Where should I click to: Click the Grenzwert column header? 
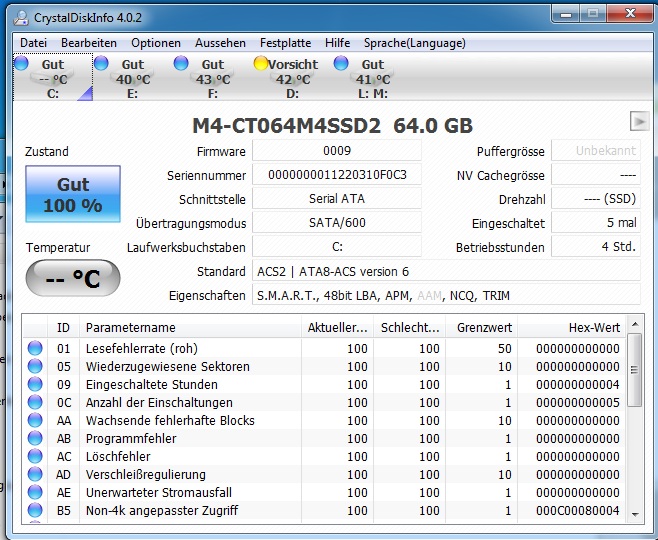(x=482, y=327)
